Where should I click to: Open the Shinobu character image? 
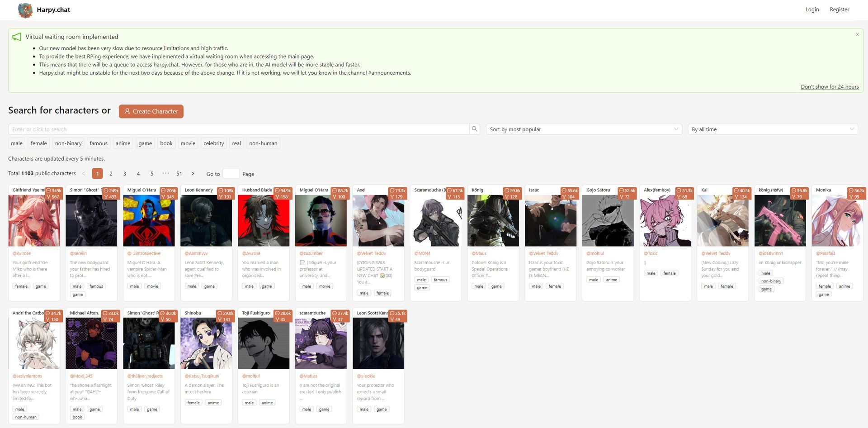pyautogui.click(x=206, y=343)
